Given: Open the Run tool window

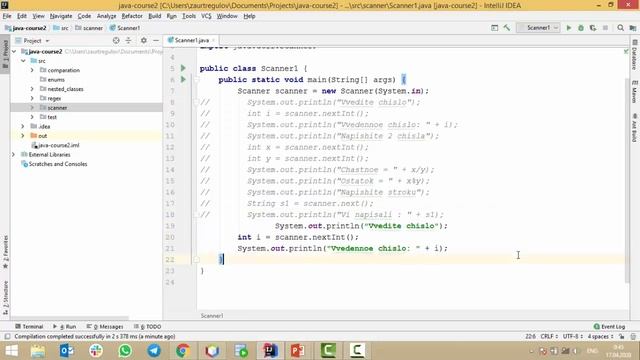Looking at the screenshot, I should [x=64, y=327].
